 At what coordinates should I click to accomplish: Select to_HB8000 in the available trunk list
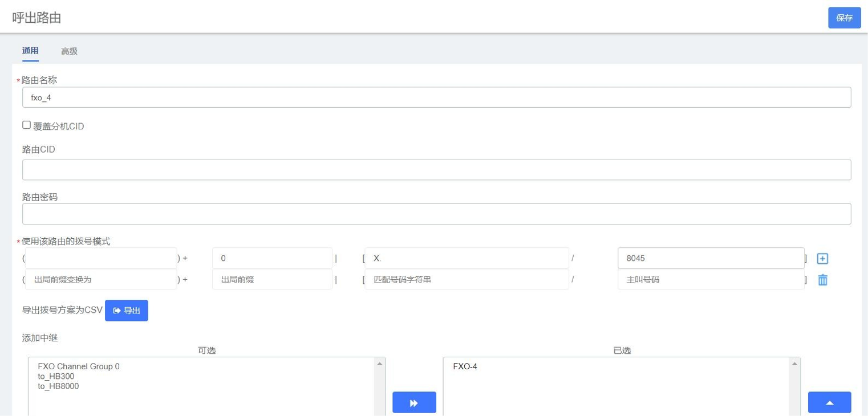click(58, 386)
